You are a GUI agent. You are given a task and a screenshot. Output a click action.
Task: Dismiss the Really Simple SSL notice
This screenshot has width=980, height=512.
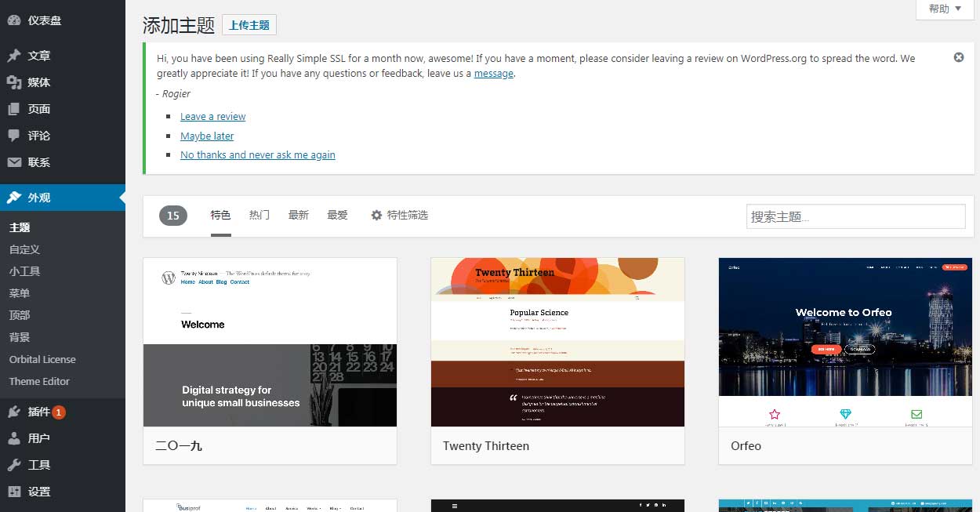pos(959,57)
